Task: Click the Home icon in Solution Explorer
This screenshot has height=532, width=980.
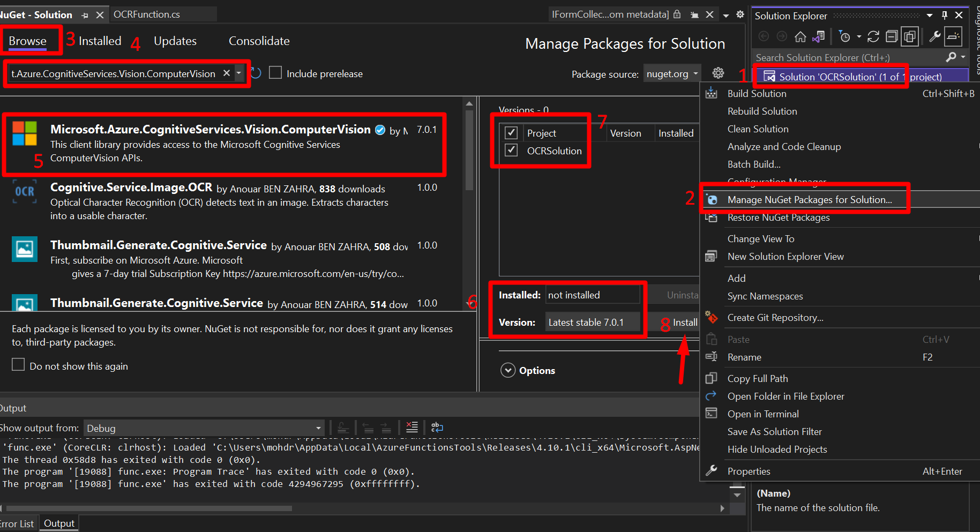Action: [x=800, y=36]
